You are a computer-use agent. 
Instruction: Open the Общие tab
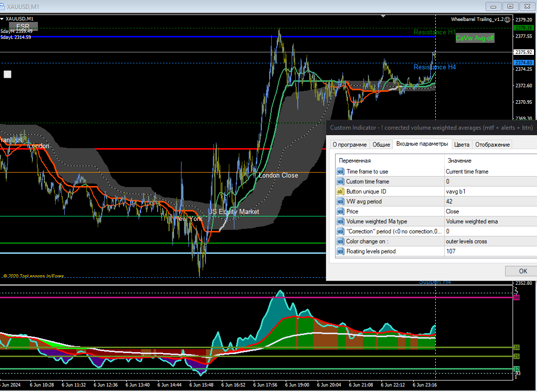[381, 145]
